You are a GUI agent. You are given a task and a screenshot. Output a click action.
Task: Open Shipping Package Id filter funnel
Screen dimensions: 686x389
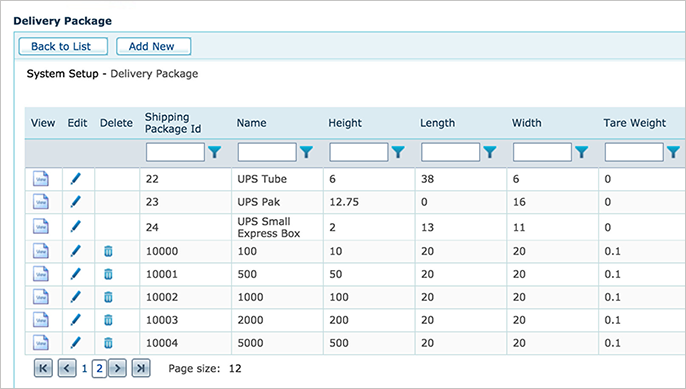[x=214, y=152]
